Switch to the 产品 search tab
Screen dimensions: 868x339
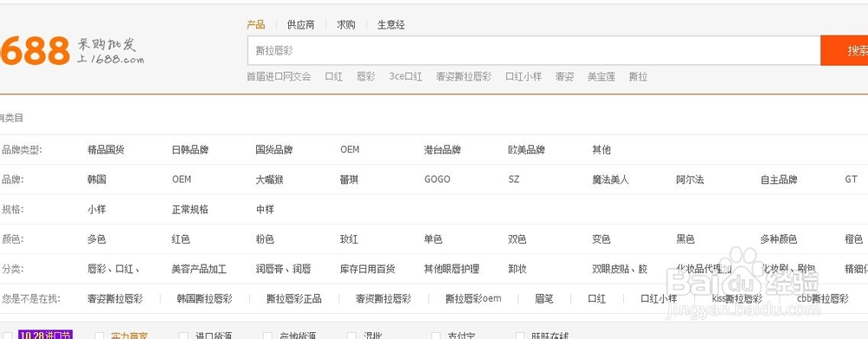pyautogui.click(x=256, y=25)
